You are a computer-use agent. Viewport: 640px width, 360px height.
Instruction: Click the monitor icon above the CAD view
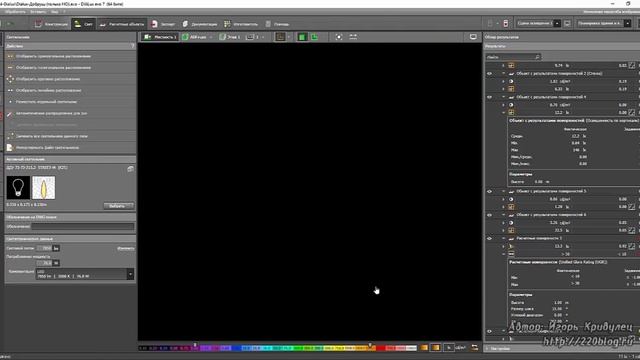473,37
